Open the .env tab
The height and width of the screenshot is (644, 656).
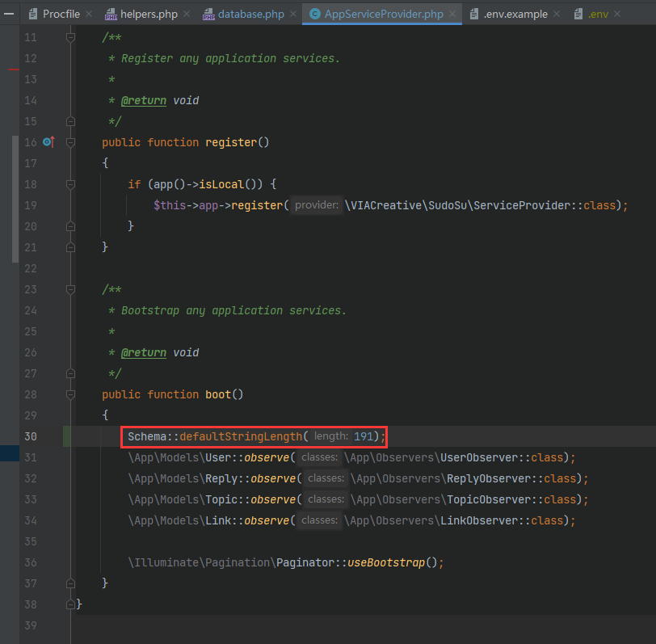click(599, 15)
